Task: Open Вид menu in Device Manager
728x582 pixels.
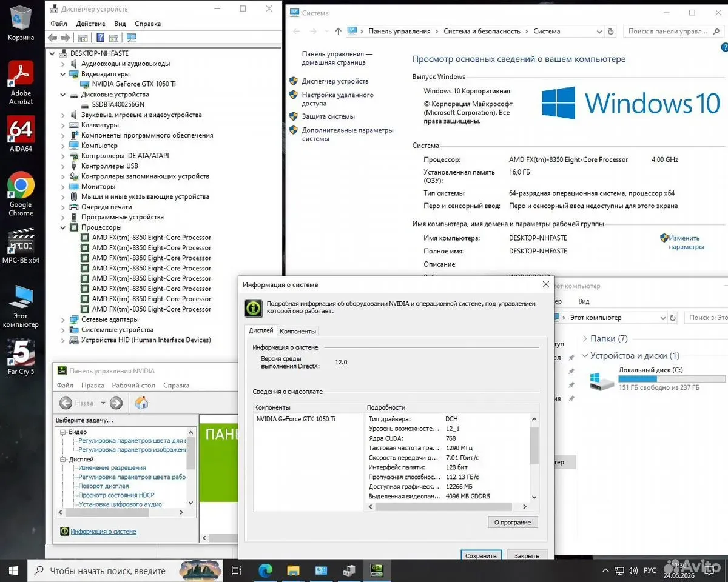Action: coord(120,24)
